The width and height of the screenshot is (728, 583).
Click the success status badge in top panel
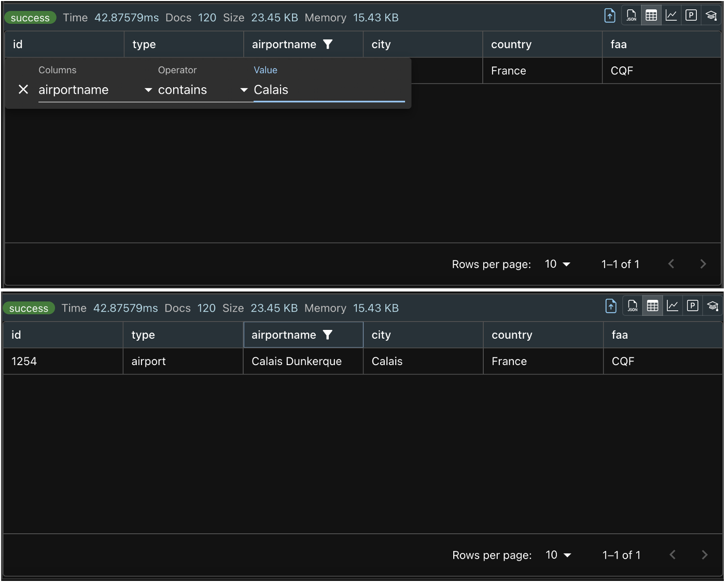click(x=30, y=18)
